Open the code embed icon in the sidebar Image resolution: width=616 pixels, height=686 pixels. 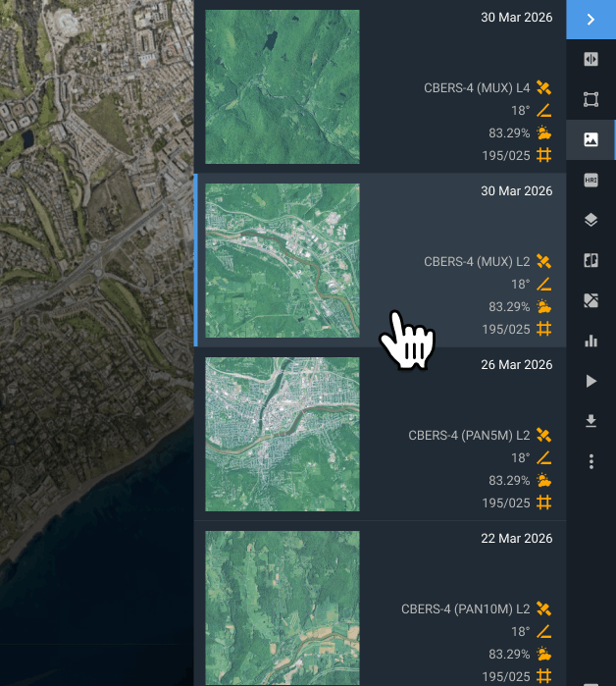point(590,59)
